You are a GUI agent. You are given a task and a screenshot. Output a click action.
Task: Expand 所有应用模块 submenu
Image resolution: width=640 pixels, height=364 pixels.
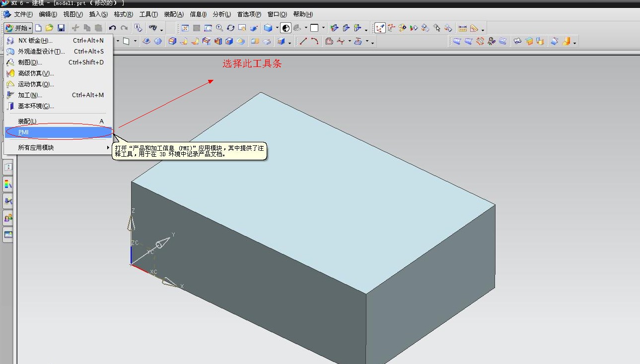coord(59,148)
